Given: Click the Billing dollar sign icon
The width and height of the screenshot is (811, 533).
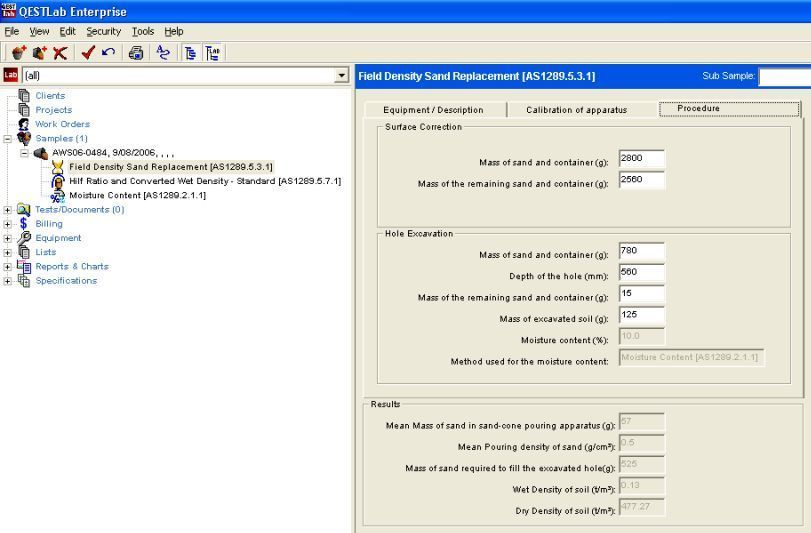Looking at the screenshot, I should click(x=24, y=224).
